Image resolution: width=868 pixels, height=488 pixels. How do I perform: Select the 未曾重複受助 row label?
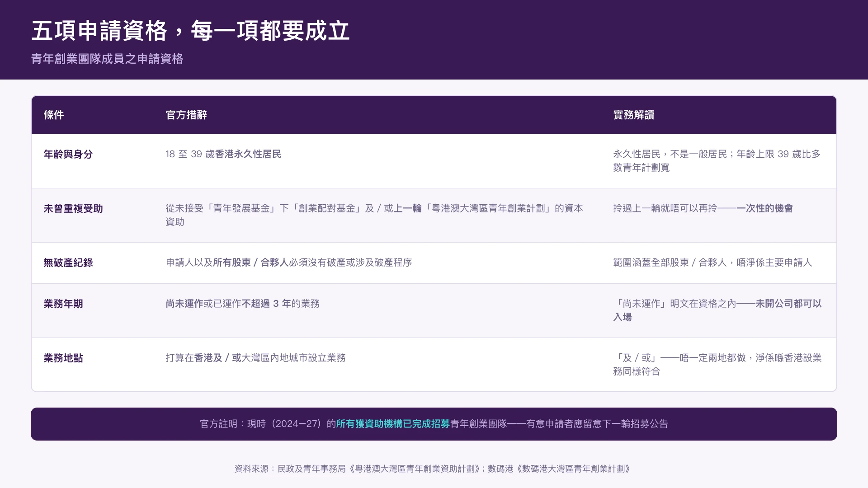73,208
